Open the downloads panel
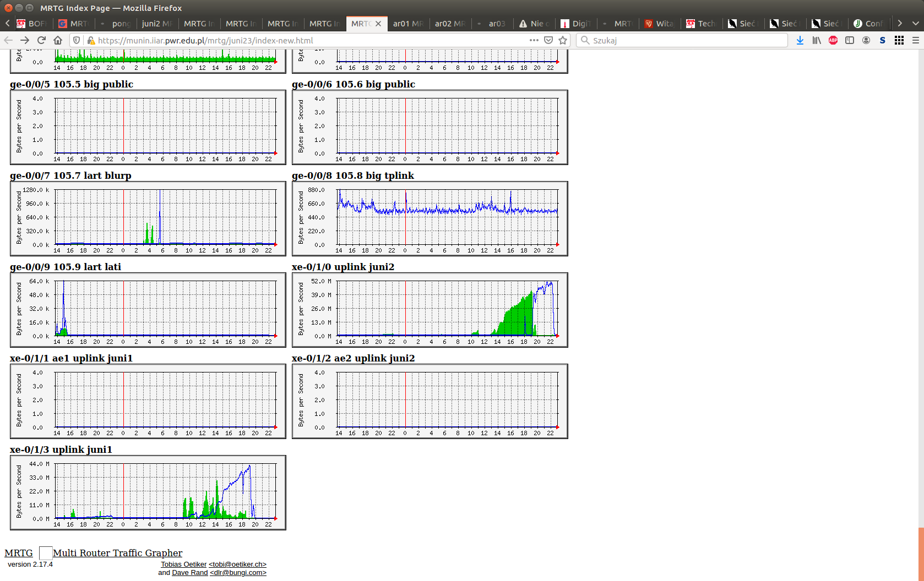This screenshot has width=924, height=581. coord(800,40)
